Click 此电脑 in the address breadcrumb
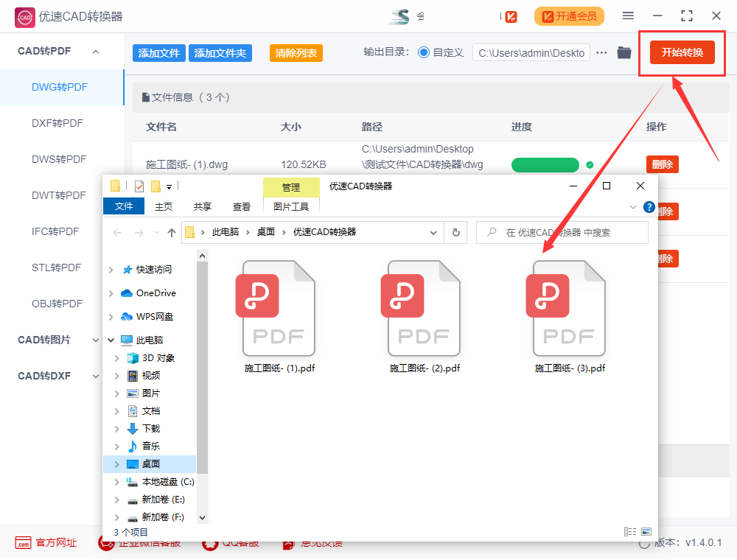Image resolution: width=737 pixels, height=560 pixels. click(x=226, y=232)
